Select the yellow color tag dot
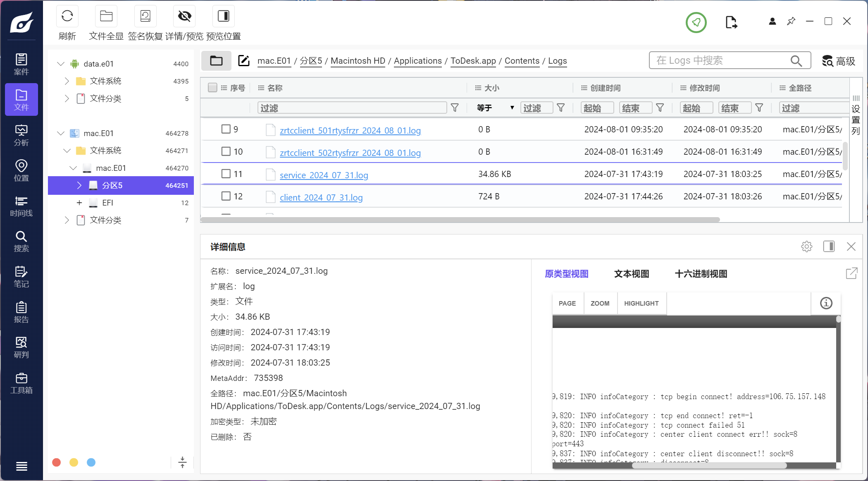 click(74, 462)
